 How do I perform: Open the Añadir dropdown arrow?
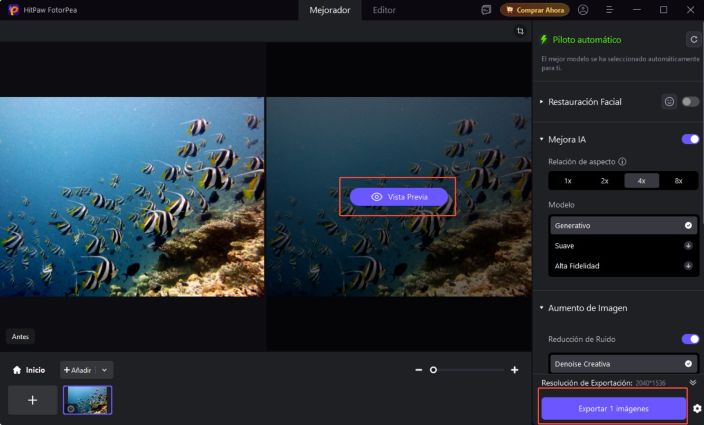pos(104,370)
